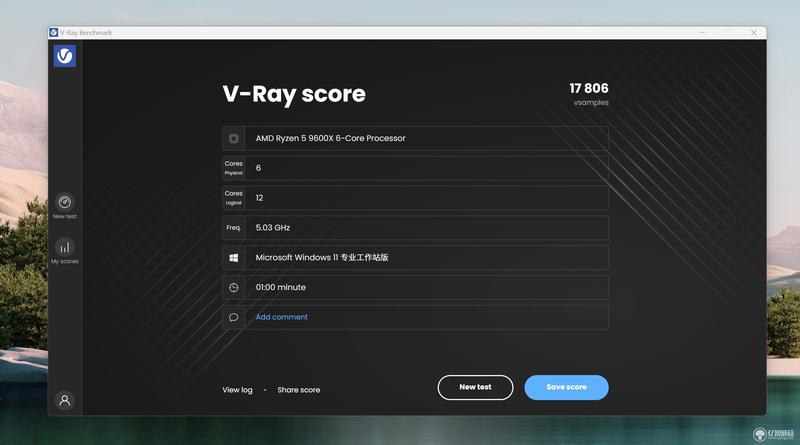Viewport: 800px width, 445px height.
Task: Close the V-Ray Benchmark window
Action: point(754,33)
